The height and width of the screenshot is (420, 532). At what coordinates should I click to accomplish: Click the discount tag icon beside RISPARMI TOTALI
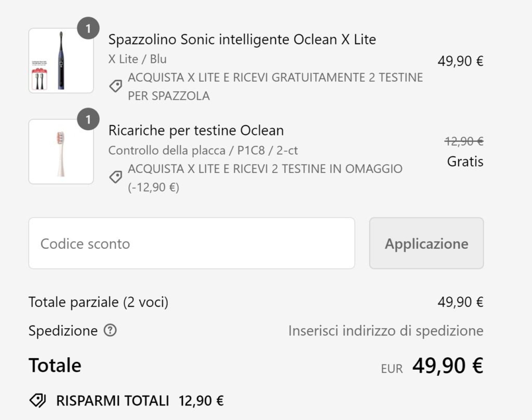click(x=37, y=400)
